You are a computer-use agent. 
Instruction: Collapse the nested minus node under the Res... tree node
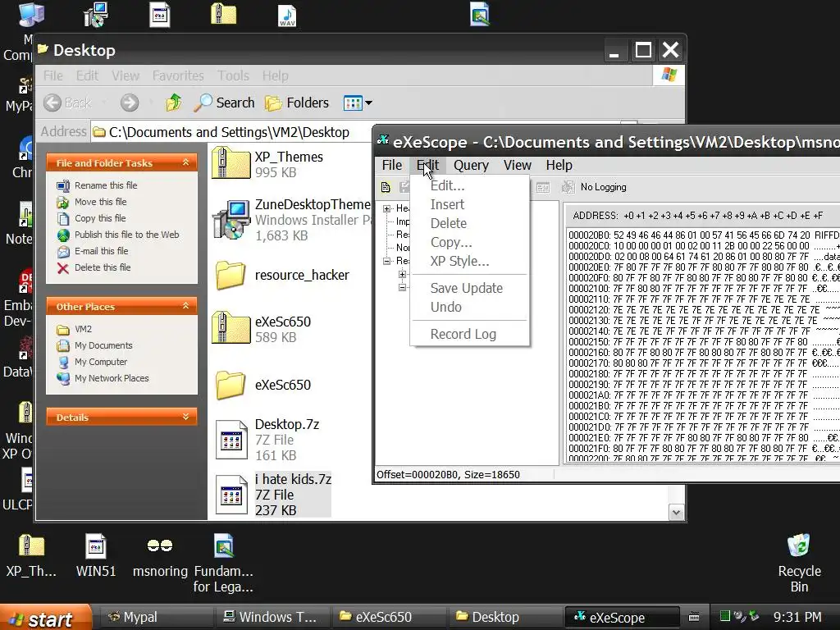[x=402, y=288]
